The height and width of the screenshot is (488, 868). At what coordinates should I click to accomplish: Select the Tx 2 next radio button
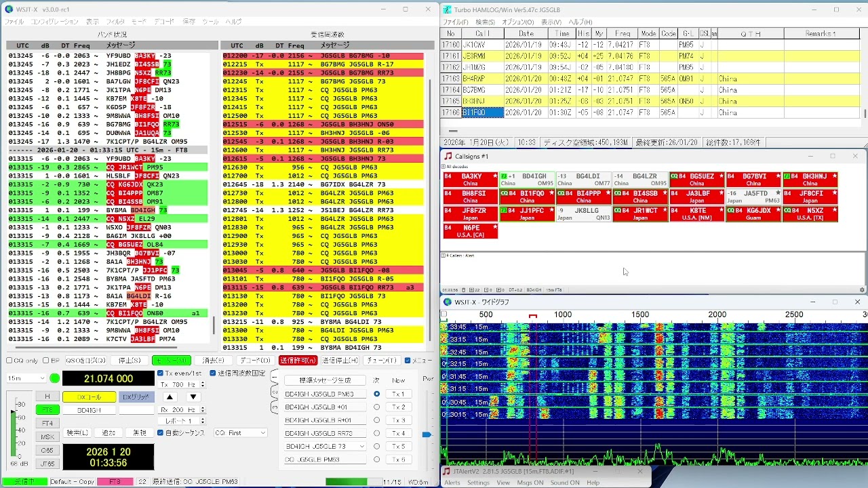[376, 407]
